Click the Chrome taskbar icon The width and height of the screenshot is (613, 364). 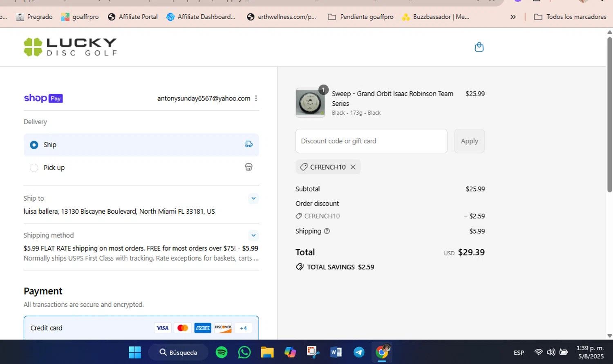pyautogui.click(x=382, y=352)
